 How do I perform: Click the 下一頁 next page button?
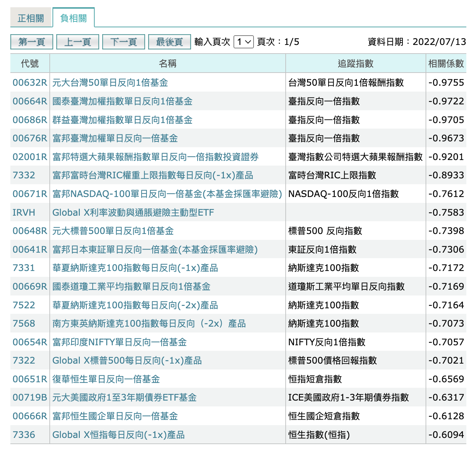click(x=124, y=42)
